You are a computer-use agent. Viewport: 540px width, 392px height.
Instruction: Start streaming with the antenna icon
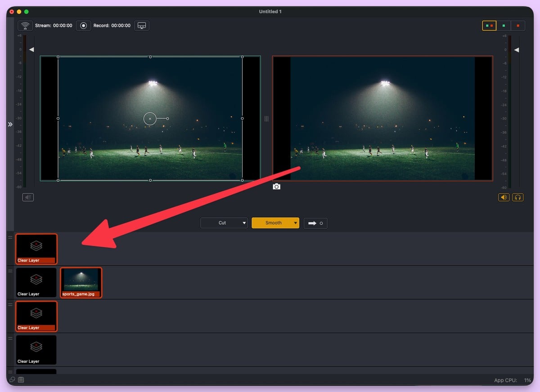[x=25, y=26]
